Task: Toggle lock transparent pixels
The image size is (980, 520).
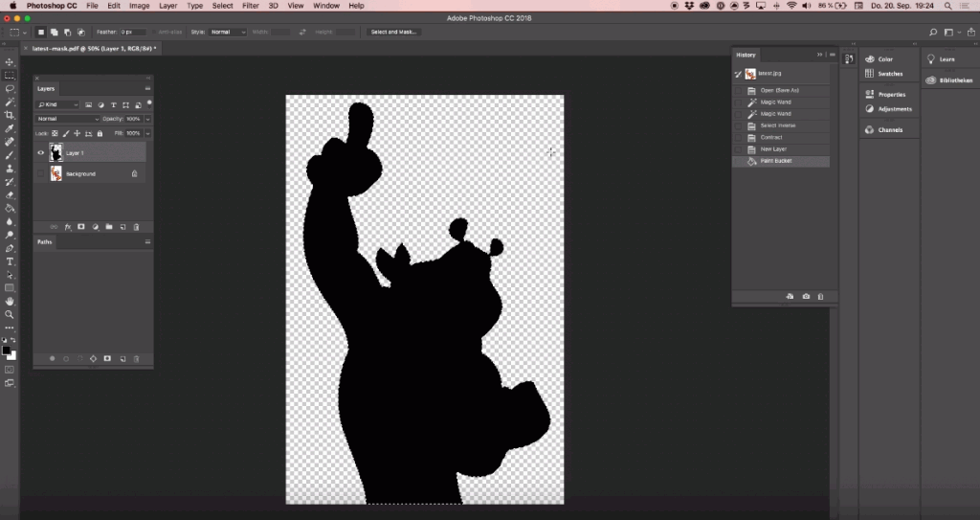Action: (x=55, y=133)
